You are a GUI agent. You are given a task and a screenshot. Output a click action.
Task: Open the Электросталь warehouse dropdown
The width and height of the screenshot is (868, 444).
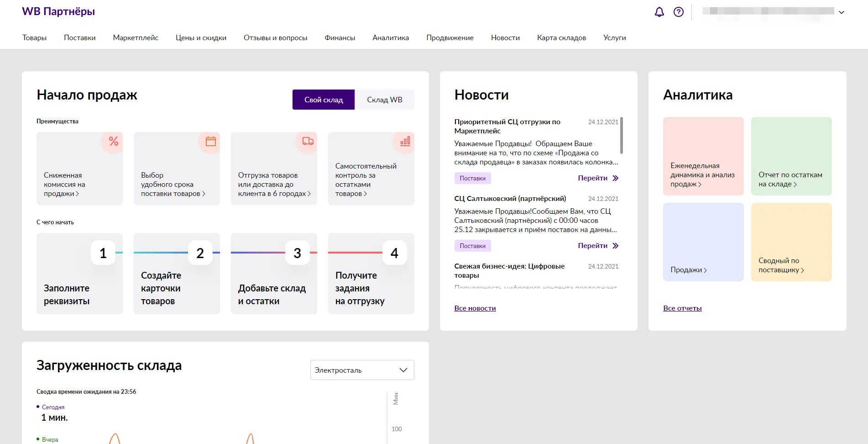click(362, 370)
